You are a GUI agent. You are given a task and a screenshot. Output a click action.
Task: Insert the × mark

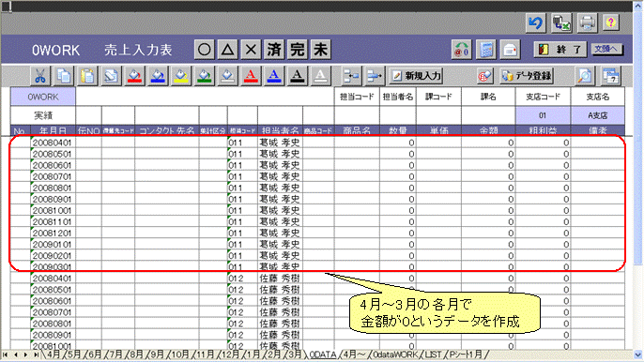pyautogui.click(x=251, y=50)
